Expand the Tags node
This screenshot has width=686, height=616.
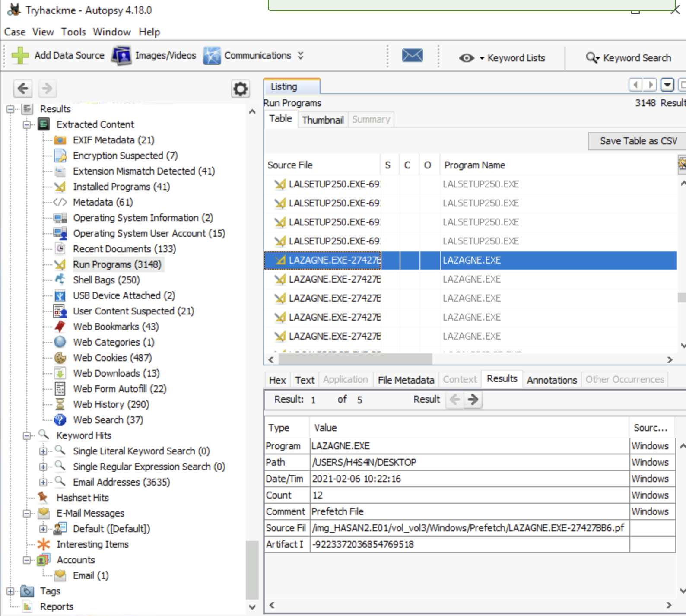(10, 591)
